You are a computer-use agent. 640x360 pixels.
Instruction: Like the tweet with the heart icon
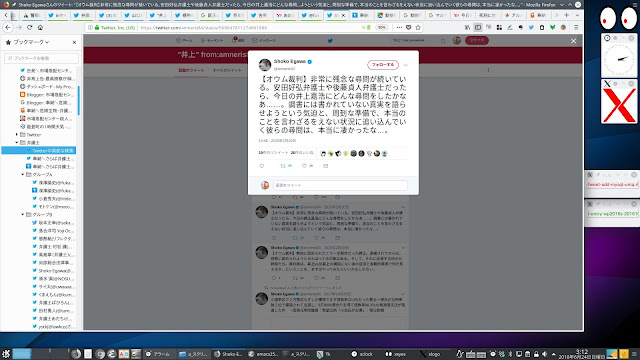click(304, 166)
